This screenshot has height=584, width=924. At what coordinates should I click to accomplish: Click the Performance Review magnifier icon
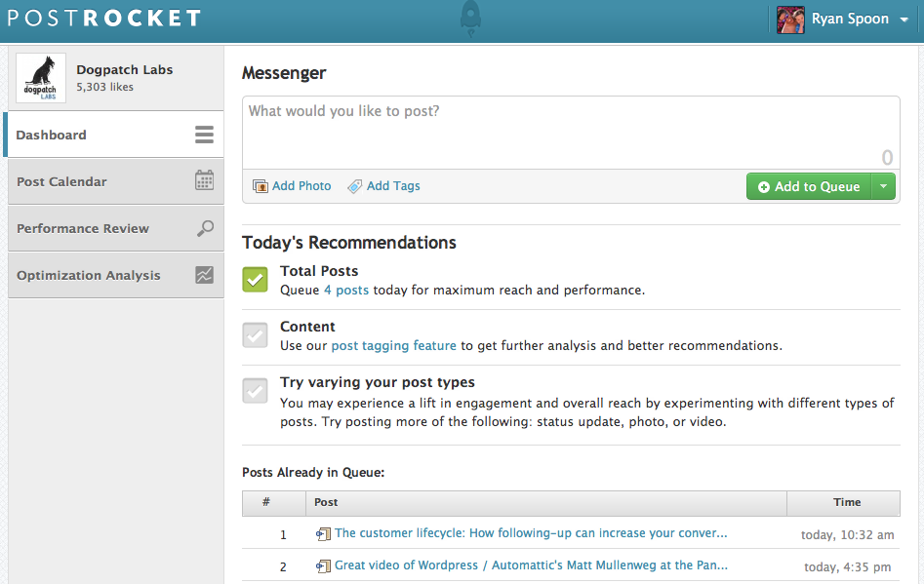point(205,228)
